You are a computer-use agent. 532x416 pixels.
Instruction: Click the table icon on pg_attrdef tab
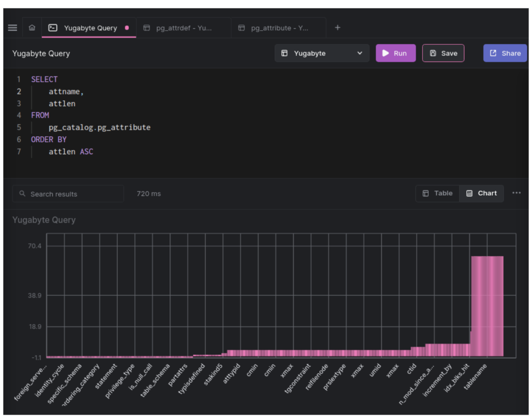pos(147,27)
